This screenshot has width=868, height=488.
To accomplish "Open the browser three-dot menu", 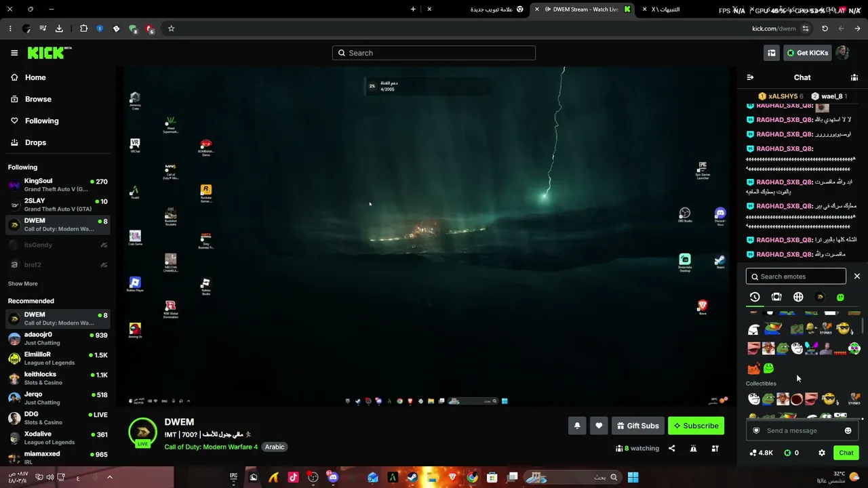I will point(10,28).
